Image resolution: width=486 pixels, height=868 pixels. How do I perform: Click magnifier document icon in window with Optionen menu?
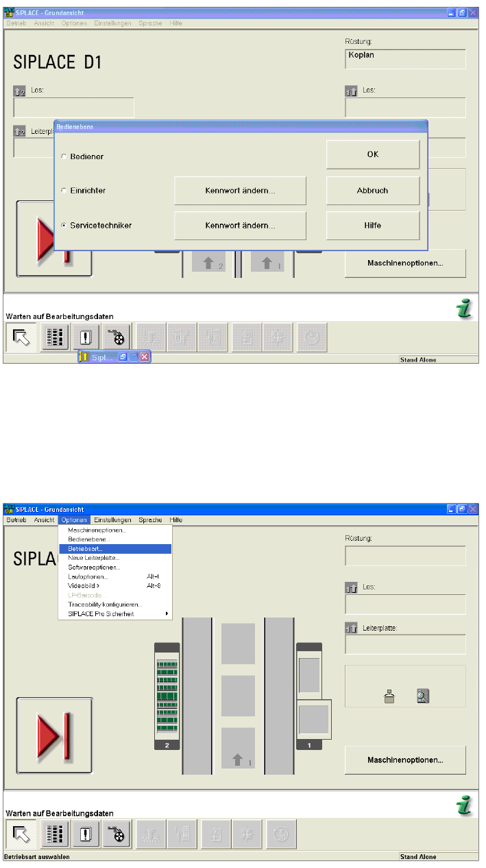423,696
